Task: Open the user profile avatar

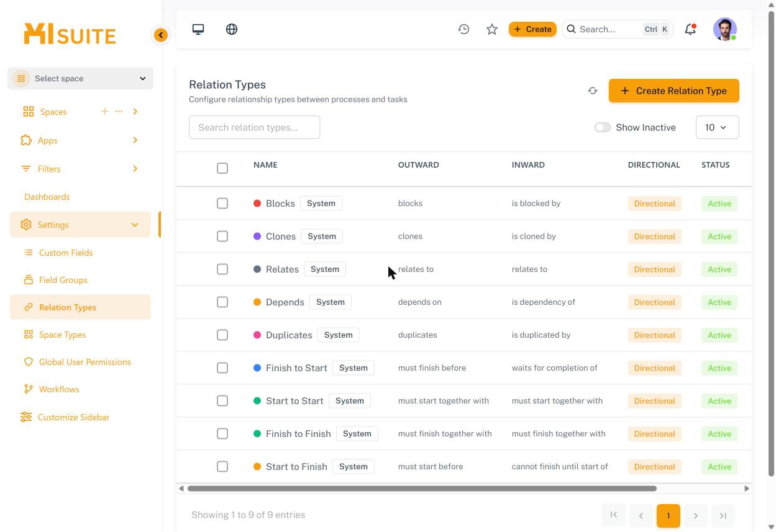Action: 725,29
